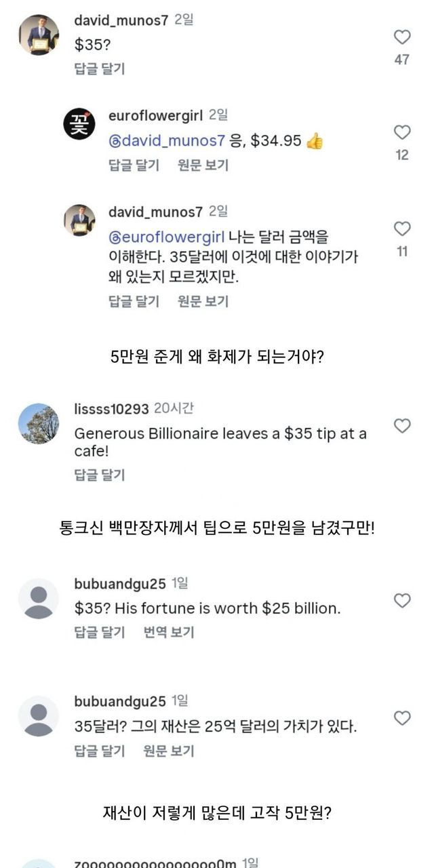The image size is (434, 868).
Task: Click 답글 달기 under the "$35?" comment
Action: coord(100,68)
